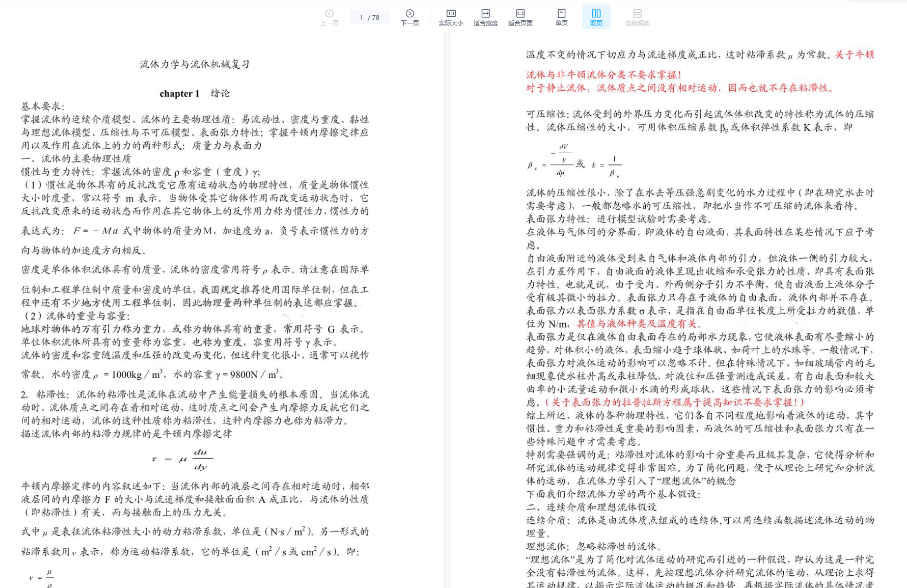Click the kinematic viscosity formula ν = μ/ρ
907x588 pixels.
click(x=42, y=578)
